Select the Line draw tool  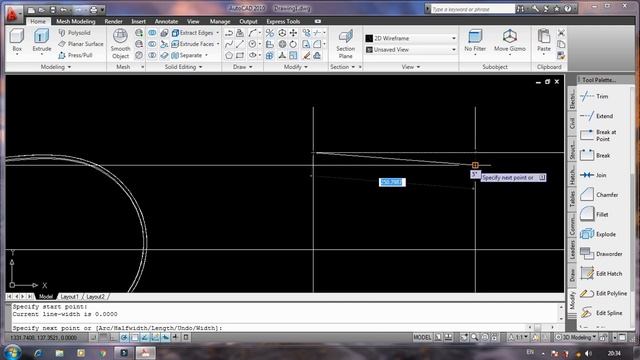coord(240,44)
